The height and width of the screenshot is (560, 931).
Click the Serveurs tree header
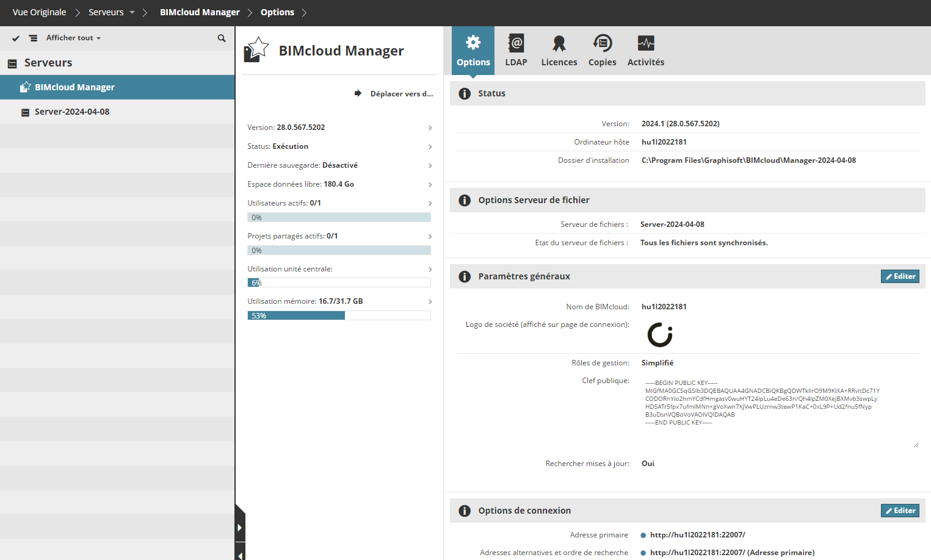pyautogui.click(x=117, y=63)
